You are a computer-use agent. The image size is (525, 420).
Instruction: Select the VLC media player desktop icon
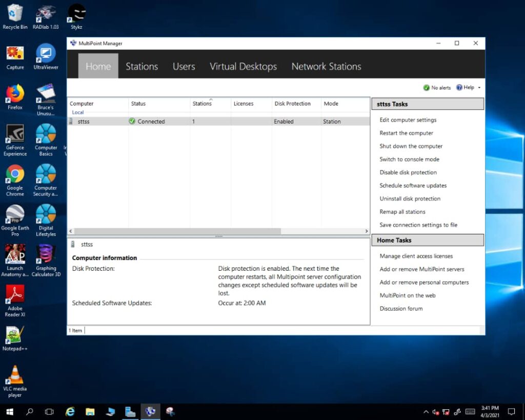point(15,382)
